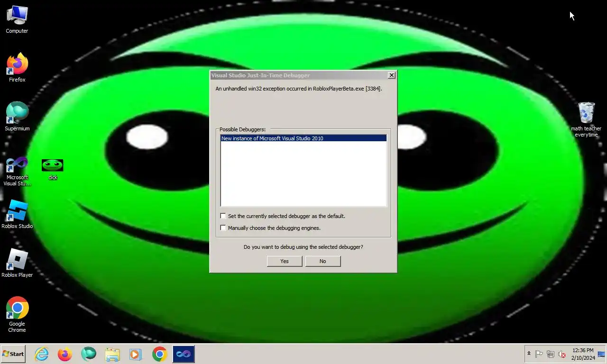The width and height of the screenshot is (607, 364).
Task: Launch Google Chrome from the taskbar
Action: tap(160, 354)
